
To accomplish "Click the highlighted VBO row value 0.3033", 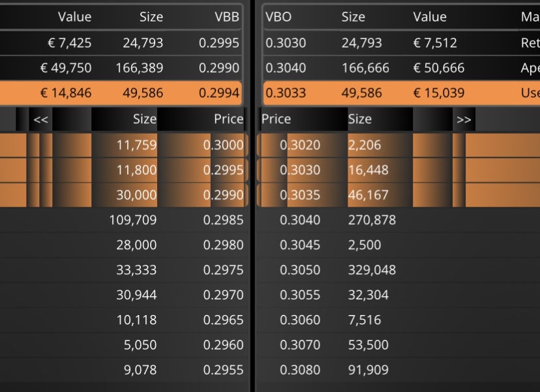I will pyautogui.click(x=286, y=93).
